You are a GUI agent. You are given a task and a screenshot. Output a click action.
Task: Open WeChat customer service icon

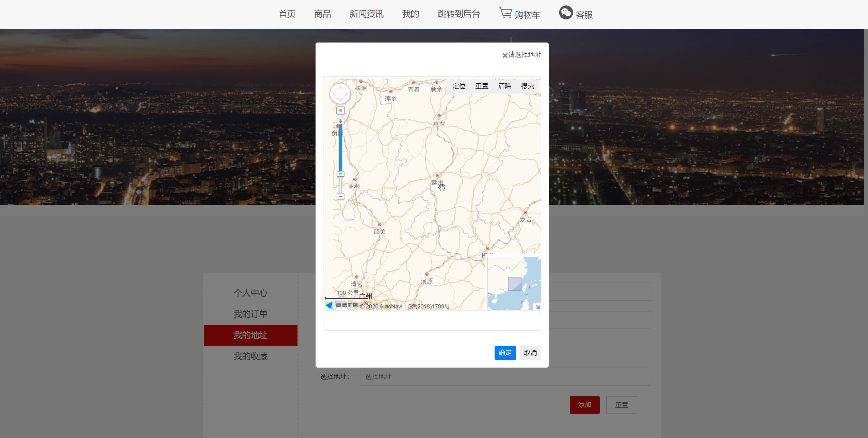566,13
